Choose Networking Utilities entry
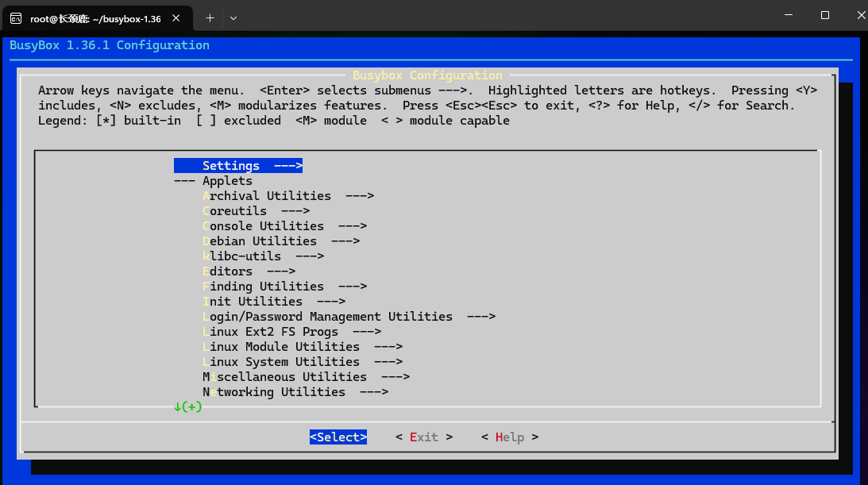 pos(295,392)
